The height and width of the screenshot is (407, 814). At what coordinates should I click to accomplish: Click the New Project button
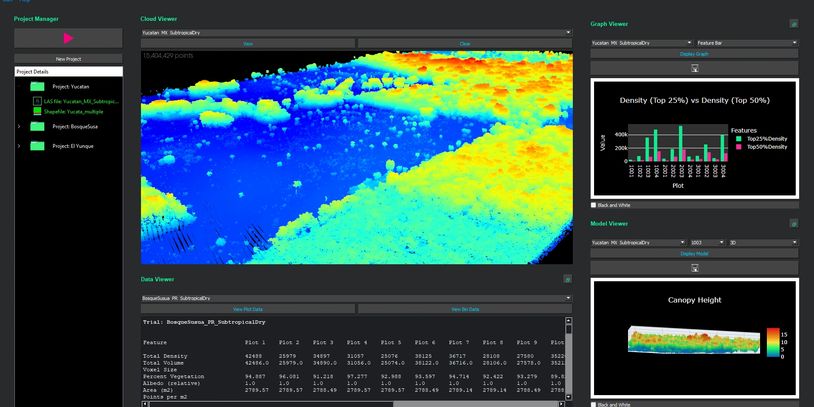coord(68,59)
